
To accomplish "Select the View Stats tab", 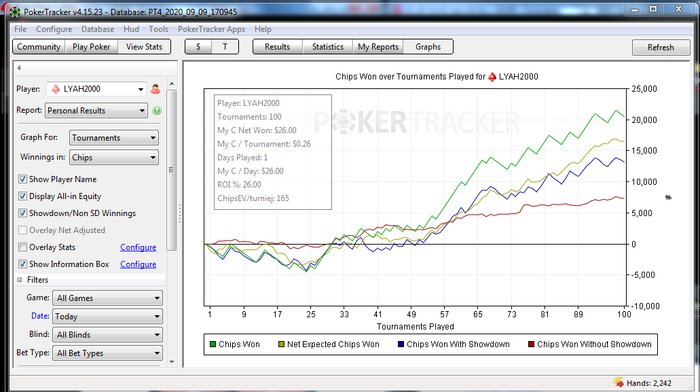I will (x=144, y=47).
